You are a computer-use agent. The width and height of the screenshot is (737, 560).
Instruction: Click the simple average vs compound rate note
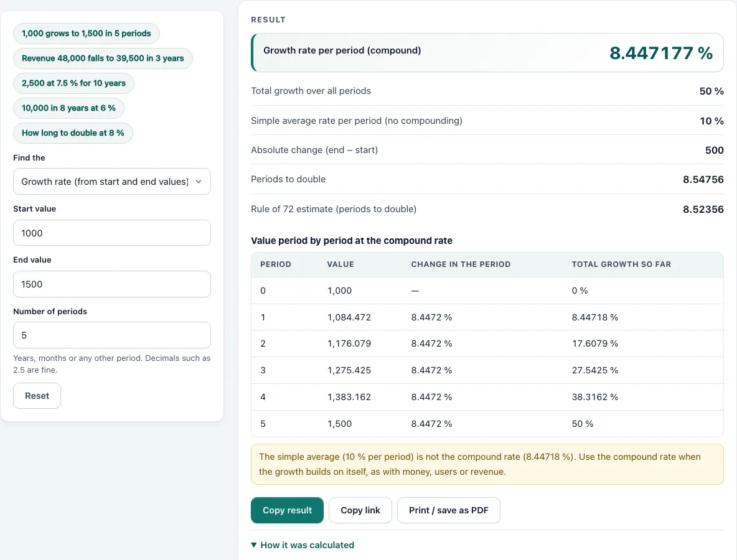(x=487, y=464)
